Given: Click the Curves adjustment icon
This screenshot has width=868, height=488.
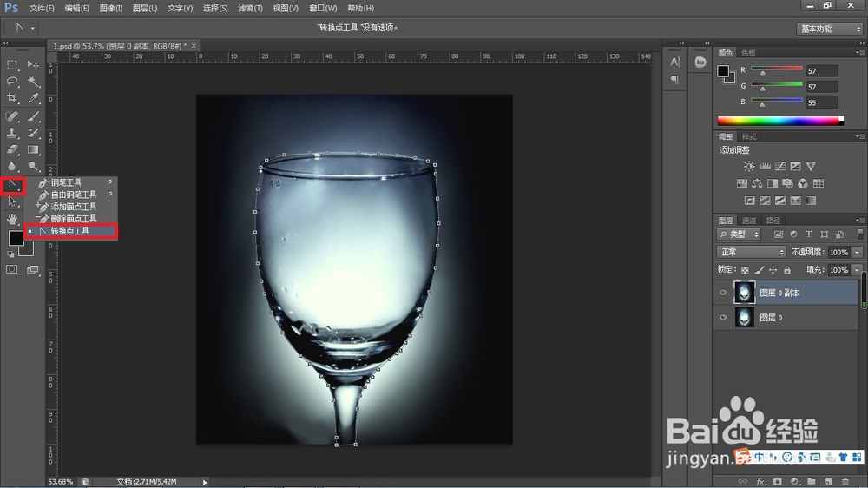Looking at the screenshot, I should coord(780,166).
